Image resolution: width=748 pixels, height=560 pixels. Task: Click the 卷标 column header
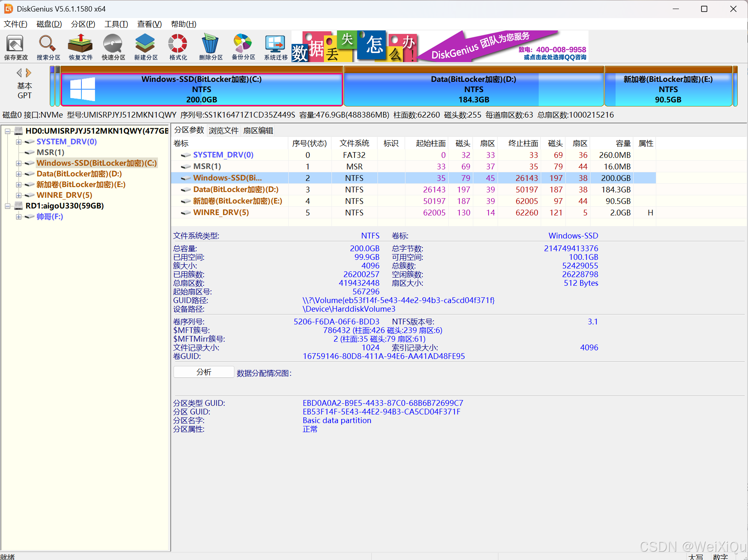[230, 143]
